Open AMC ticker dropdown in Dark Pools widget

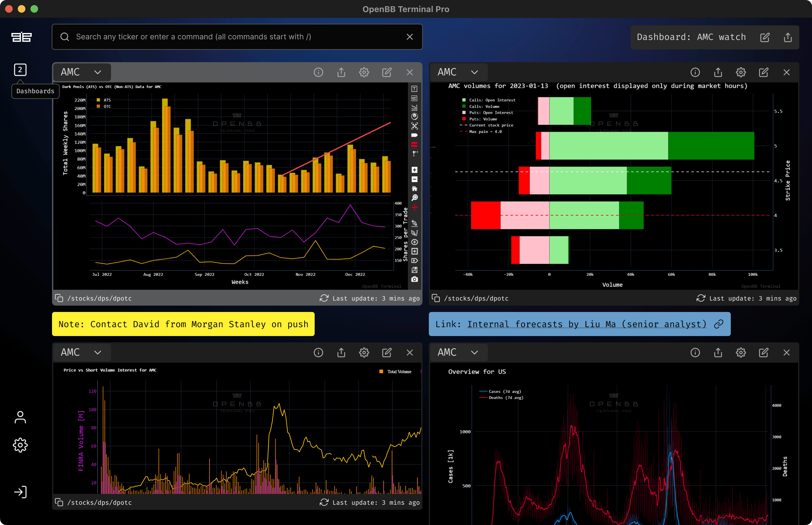[x=82, y=72]
